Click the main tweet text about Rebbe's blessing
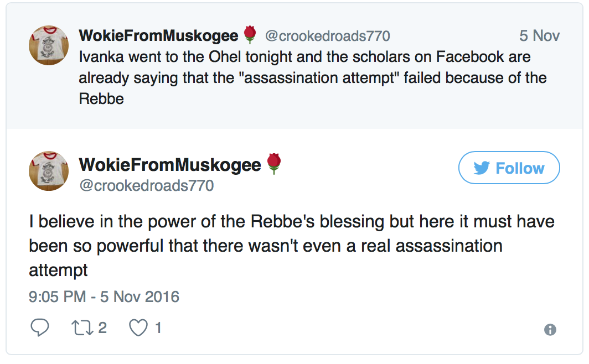Screen dimensions: 589x364 click(292, 246)
